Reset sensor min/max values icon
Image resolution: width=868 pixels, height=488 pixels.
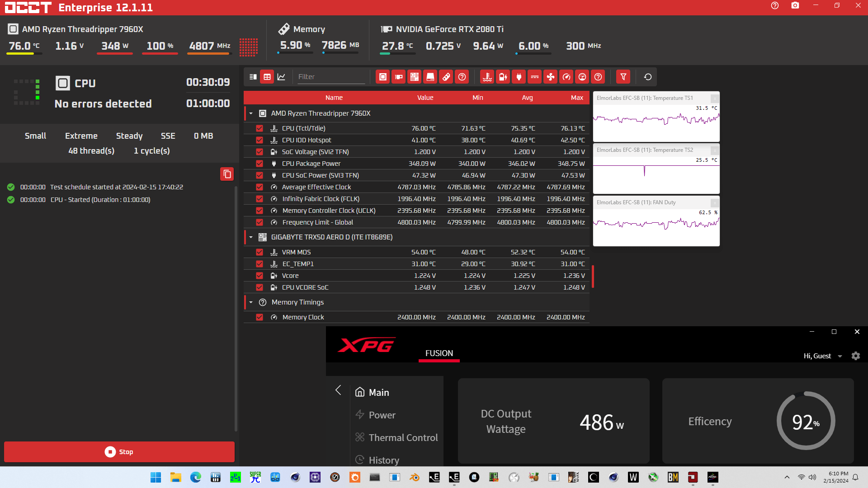[x=648, y=77]
